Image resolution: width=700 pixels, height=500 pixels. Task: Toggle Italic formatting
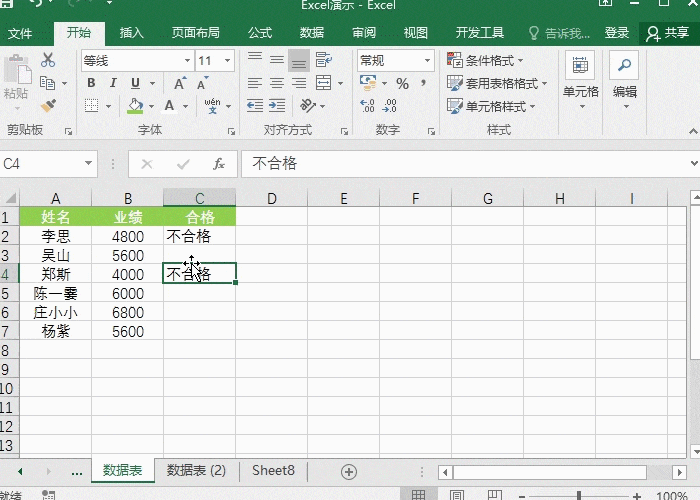click(x=113, y=83)
